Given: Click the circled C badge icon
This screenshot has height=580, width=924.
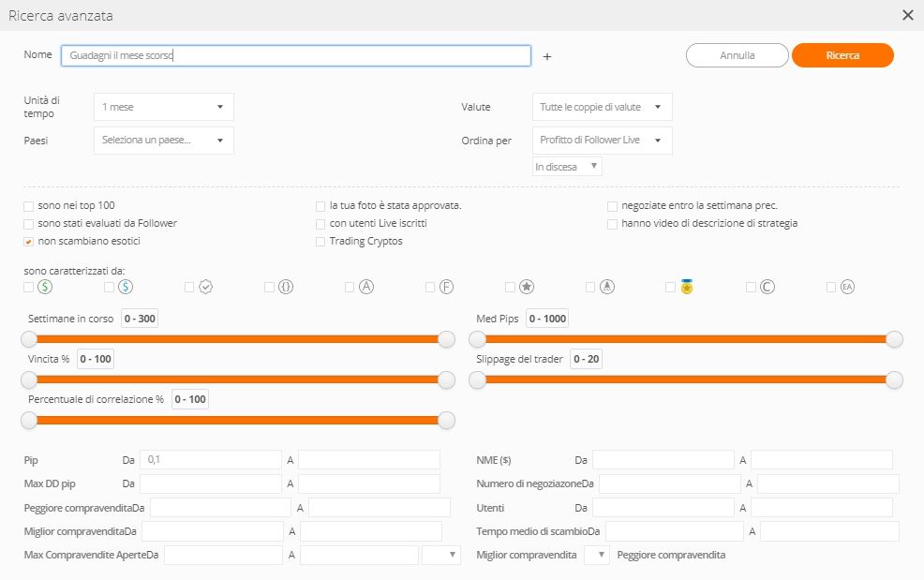Looking at the screenshot, I should click(768, 287).
